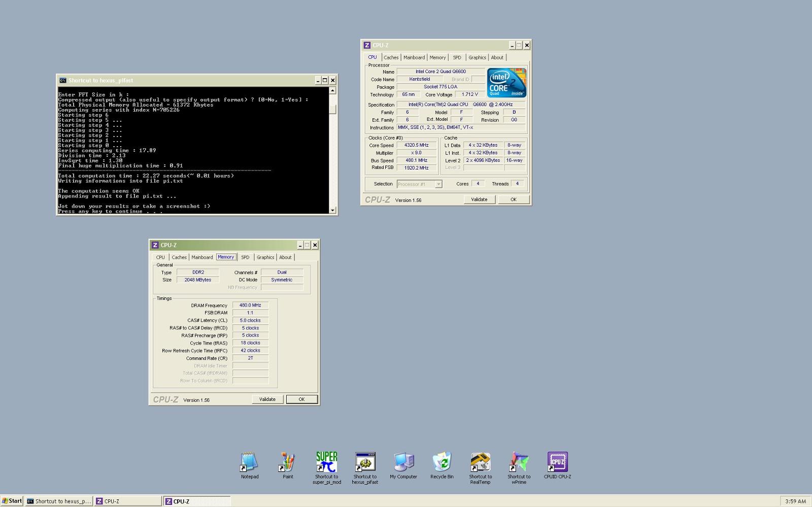Viewport: 812px width, 507px height.
Task: Click console scrollbar down arrow
Action: click(x=332, y=210)
